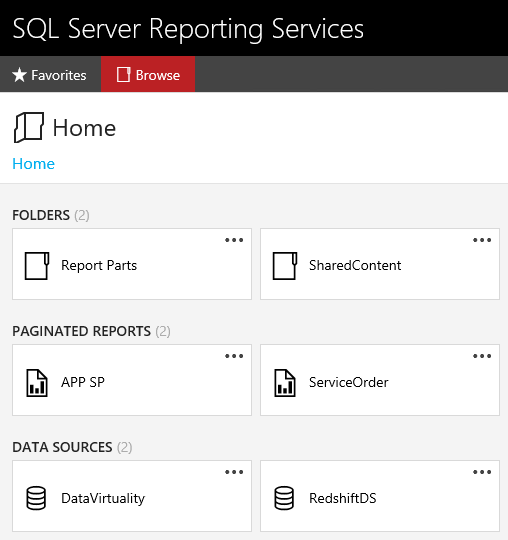
Task: Click the ServiceOrder report icon
Action: click(285, 383)
